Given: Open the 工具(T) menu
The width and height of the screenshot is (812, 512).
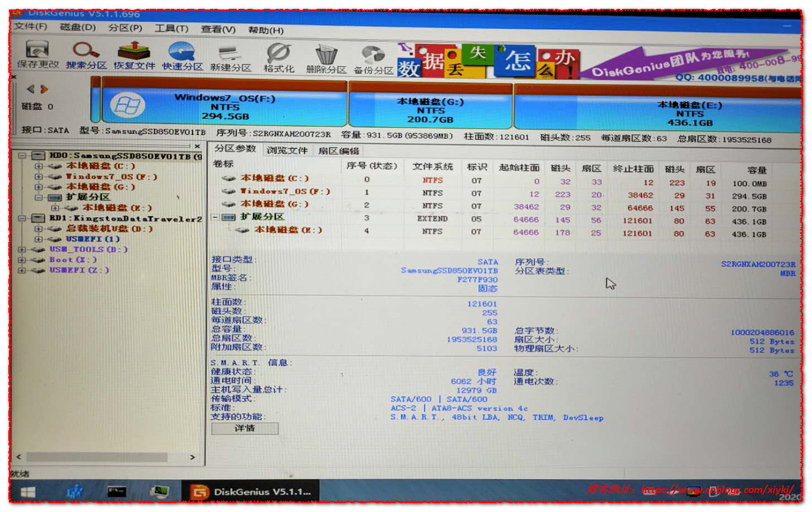Looking at the screenshot, I should (x=172, y=28).
